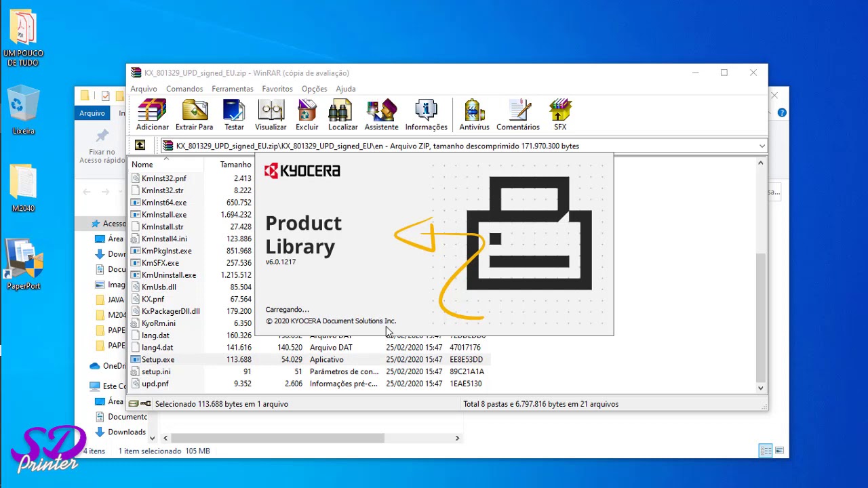Switch Explorer to large icons view

click(779, 451)
